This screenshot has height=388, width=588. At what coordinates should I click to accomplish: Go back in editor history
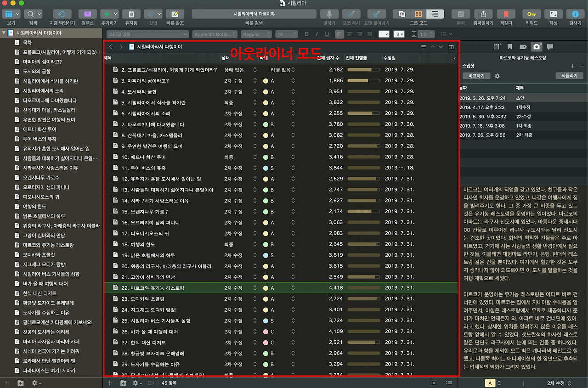coord(110,47)
